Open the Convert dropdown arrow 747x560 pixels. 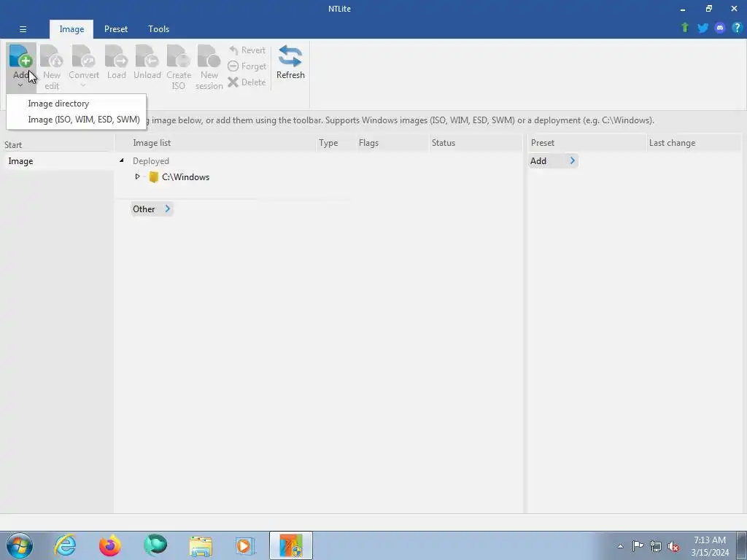coord(83,86)
